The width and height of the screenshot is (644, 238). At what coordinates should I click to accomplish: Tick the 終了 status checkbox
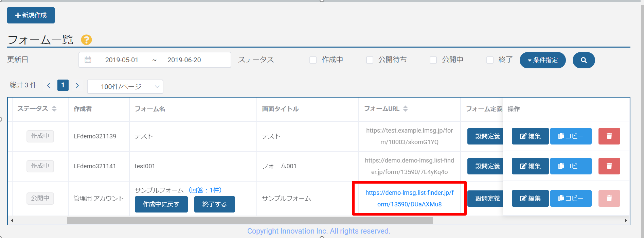click(490, 60)
